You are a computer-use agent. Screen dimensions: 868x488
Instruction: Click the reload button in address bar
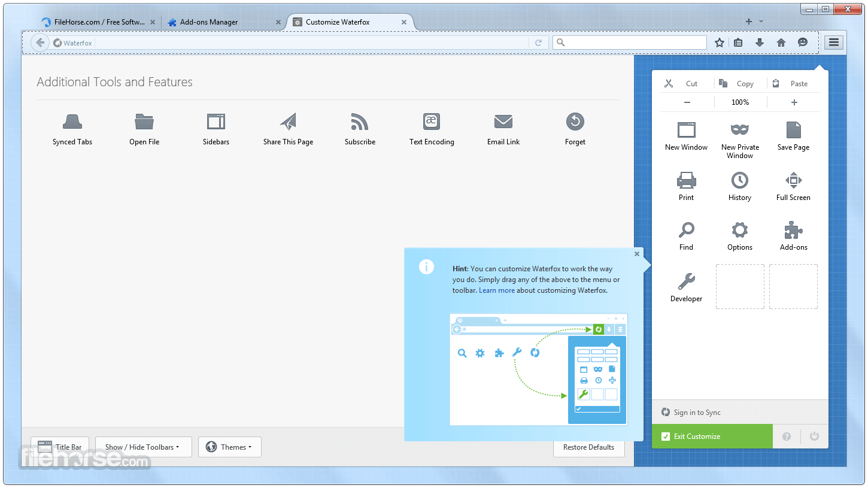click(538, 43)
